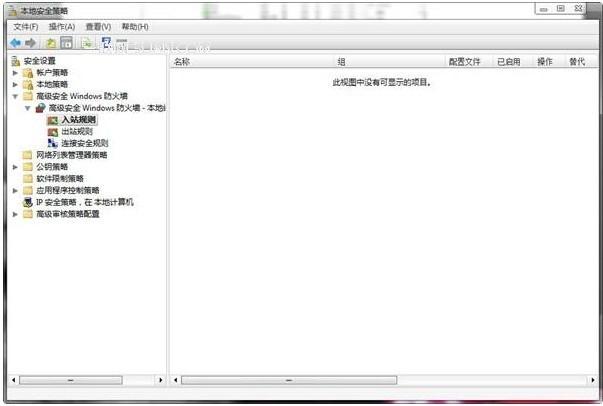
Task: Toggle the show/hide console tree icon
Action: click(x=67, y=43)
